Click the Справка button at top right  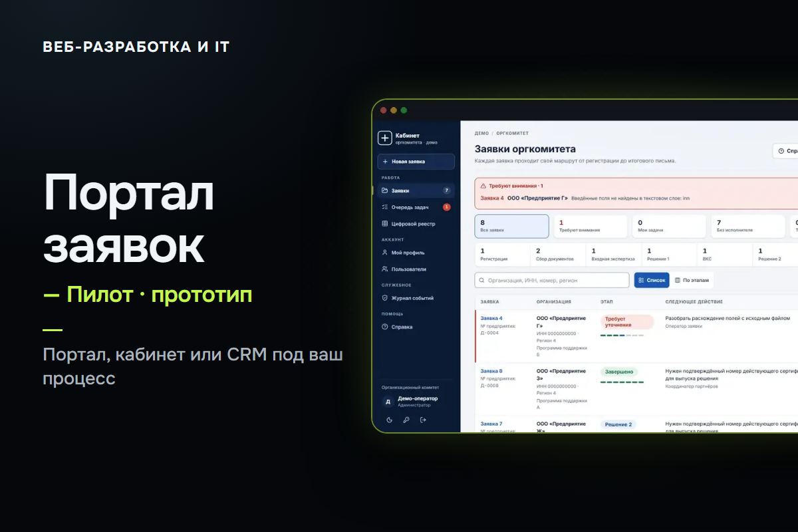(785, 151)
